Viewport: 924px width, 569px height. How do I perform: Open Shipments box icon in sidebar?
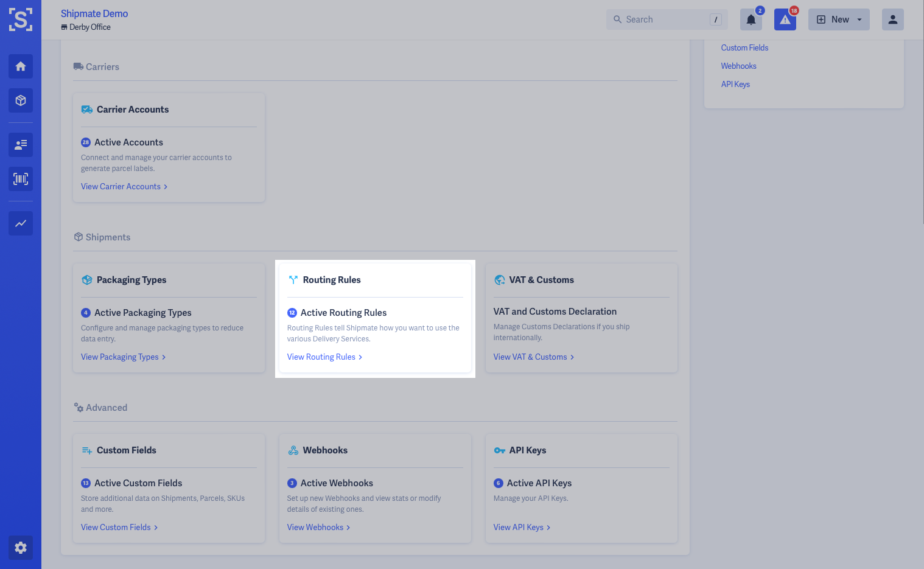pyautogui.click(x=21, y=100)
